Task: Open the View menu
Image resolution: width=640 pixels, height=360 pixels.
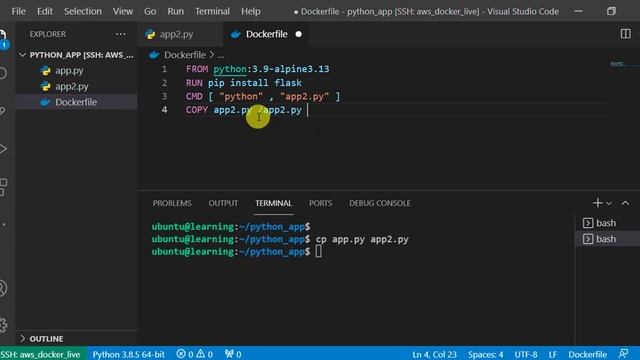Action: [123, 11]
